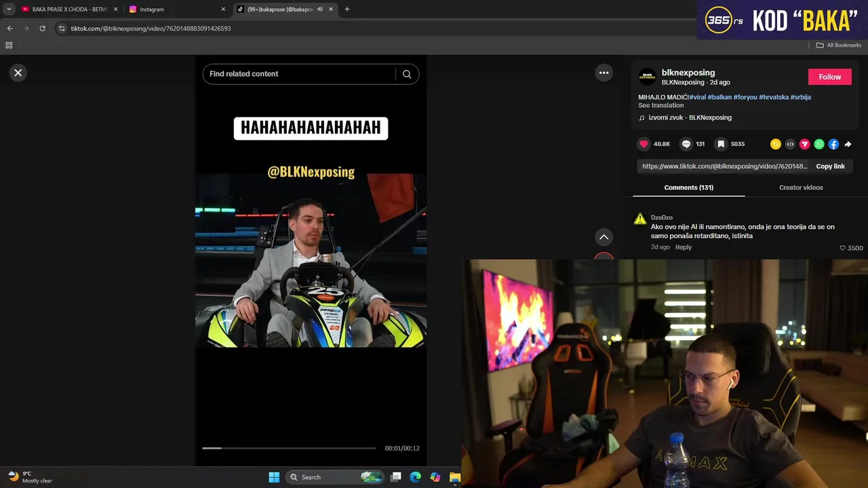Click the #srbija hashtag
The height and width of the screenshot is (488, 868).
pyautogui.click(x=801, y=97)
